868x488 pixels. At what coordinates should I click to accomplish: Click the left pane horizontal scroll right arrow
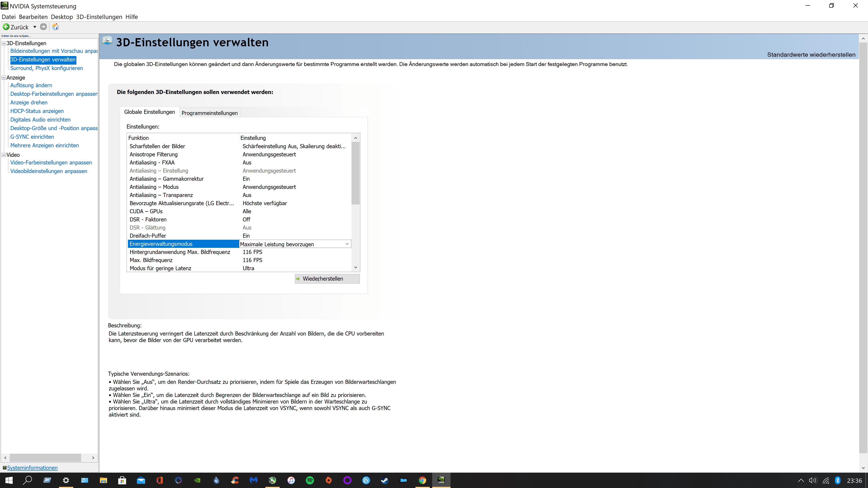(x=93, y=458)
